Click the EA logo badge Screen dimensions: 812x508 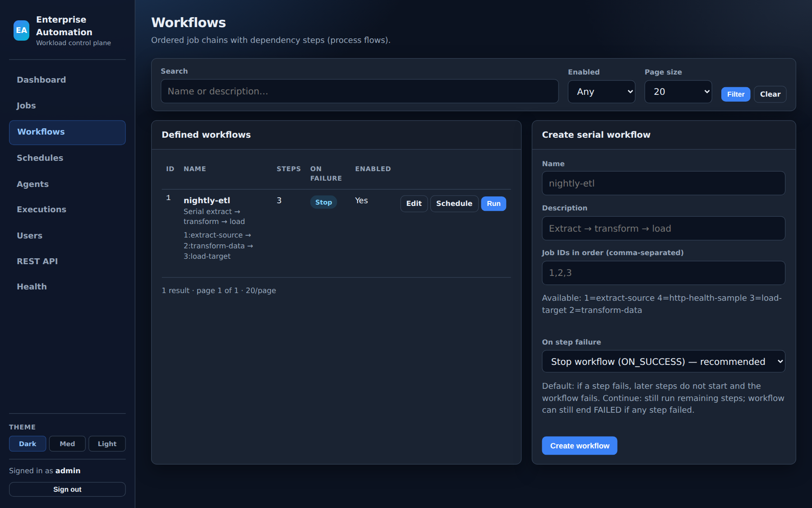21,30
